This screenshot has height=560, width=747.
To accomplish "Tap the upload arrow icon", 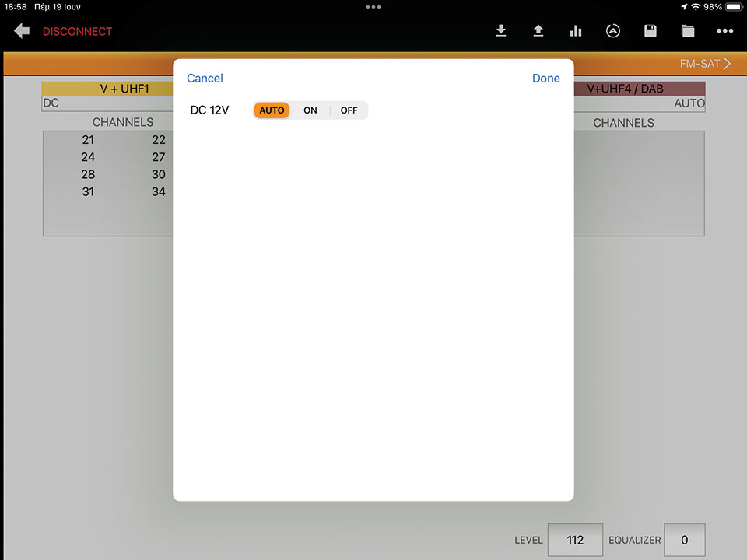I will point(538,31).
